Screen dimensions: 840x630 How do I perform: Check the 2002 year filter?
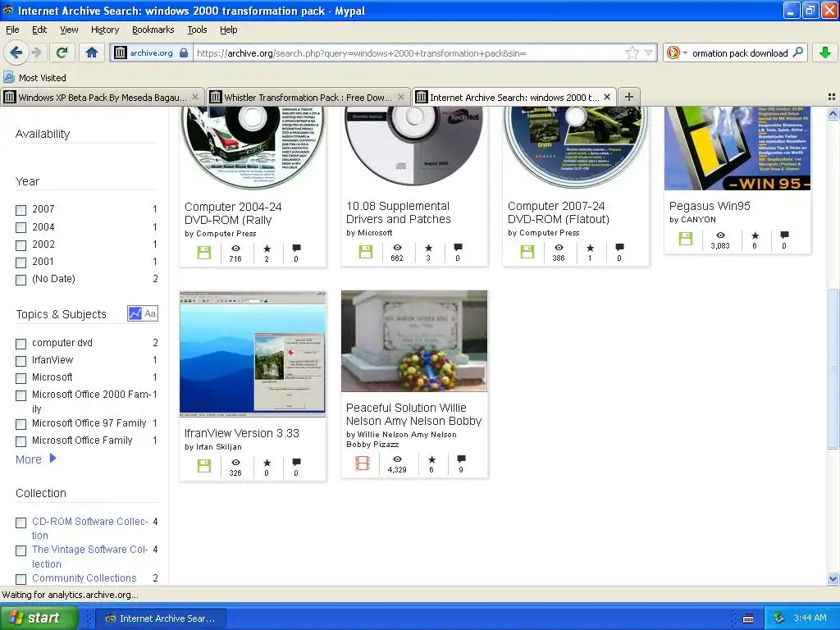(x=21, y=245)
